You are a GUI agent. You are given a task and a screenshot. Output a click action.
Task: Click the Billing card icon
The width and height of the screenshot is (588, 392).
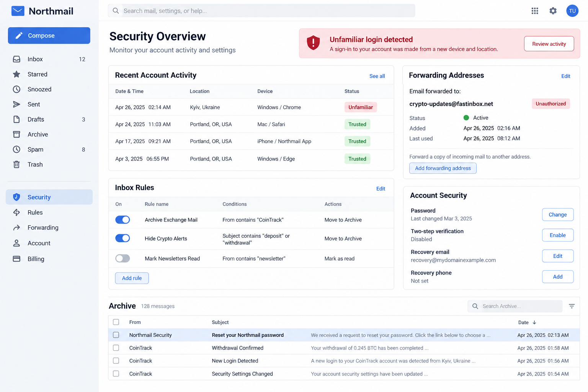16,259
